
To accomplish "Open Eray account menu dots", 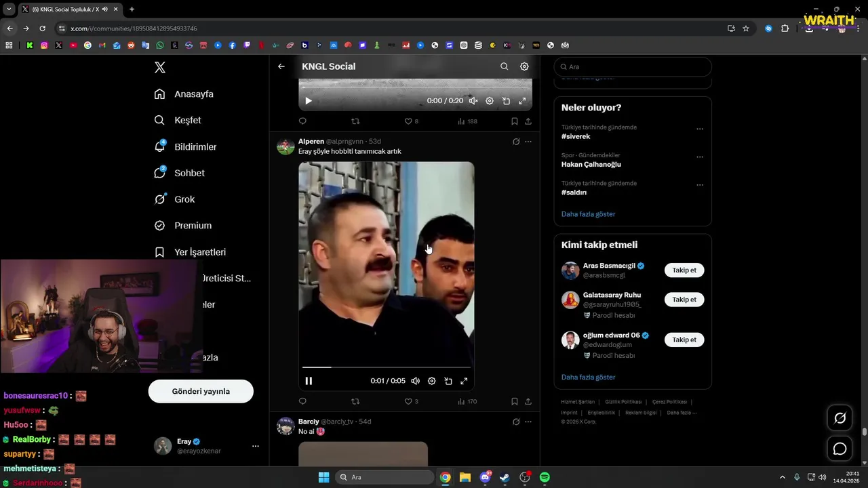I will point(256,446).
